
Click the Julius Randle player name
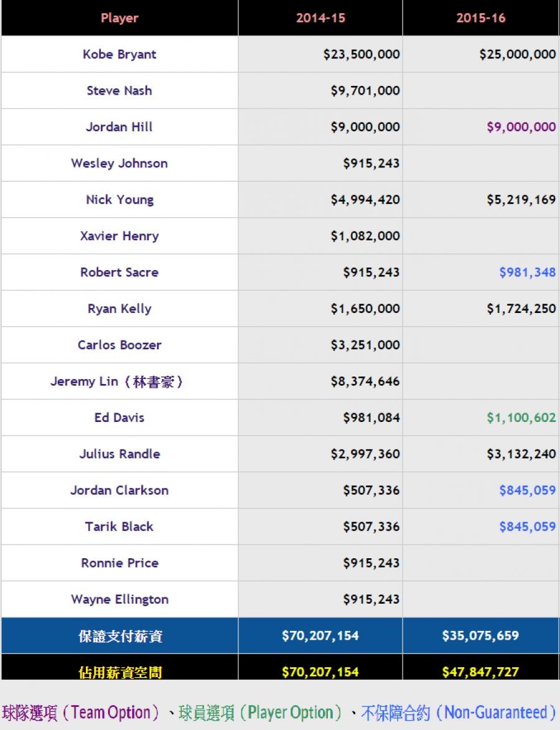[x=119, y=454]
